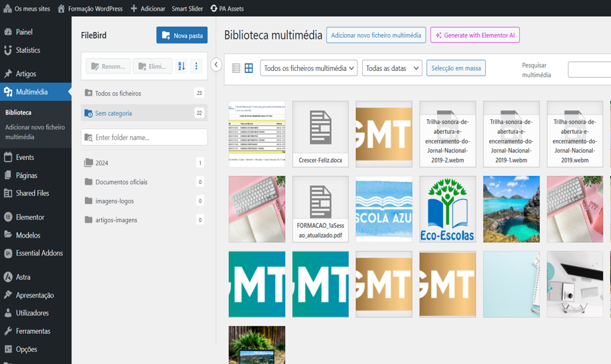The width and height of the screenshot is (611, 364).
Task: Collapse the FileBird folder panel arrow
Action: tap(216, 65)
